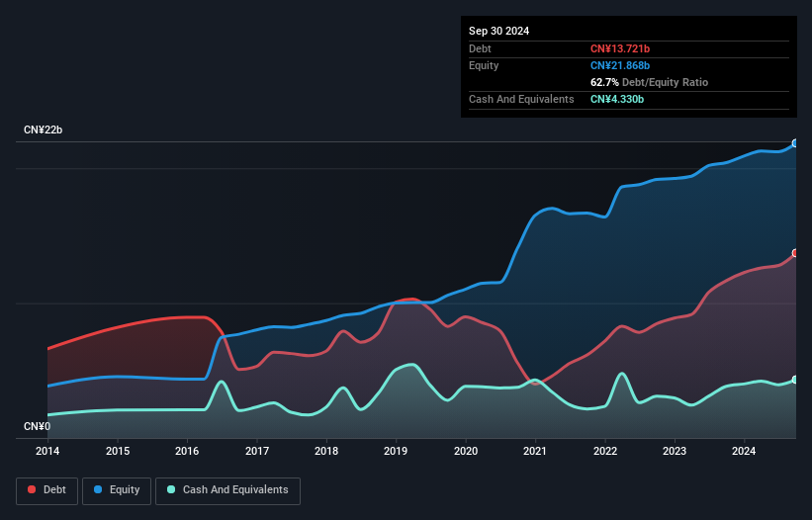Click the 2020 x-axis label
The width and height of the screenshot is (812, 520).
(x=466, y=451)
